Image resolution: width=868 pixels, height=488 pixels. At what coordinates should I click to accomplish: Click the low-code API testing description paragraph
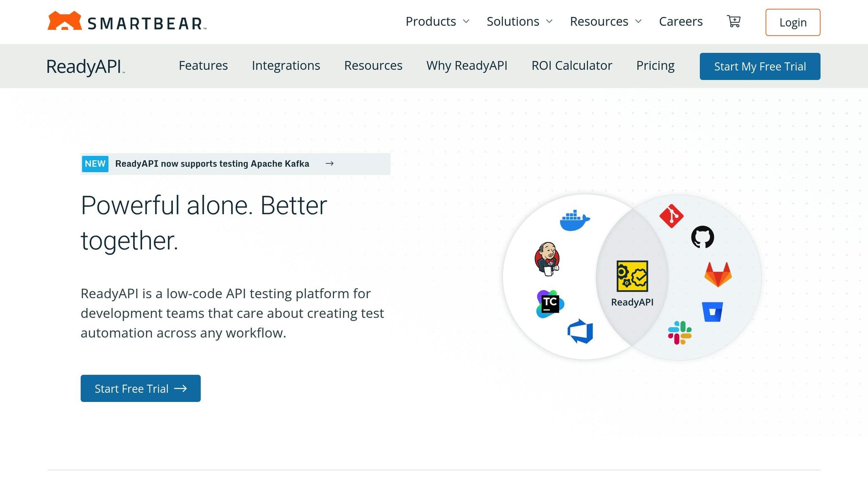click(232, 313)
